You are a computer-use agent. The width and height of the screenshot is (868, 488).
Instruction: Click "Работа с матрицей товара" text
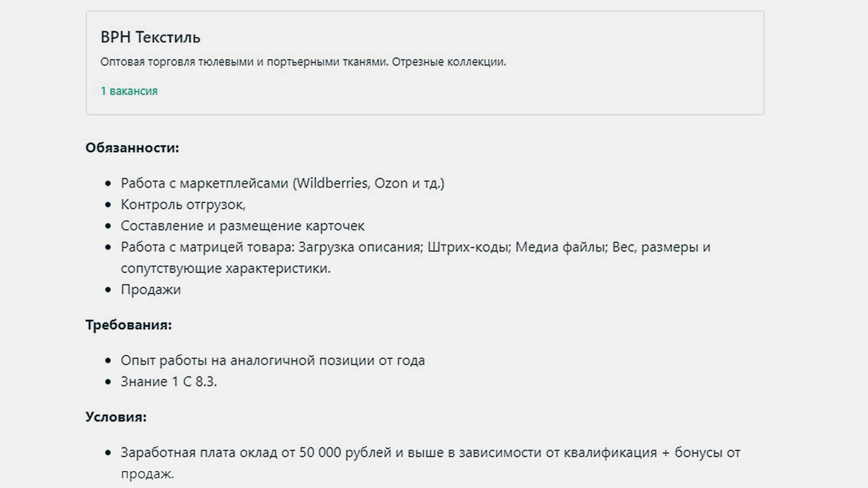206,247
